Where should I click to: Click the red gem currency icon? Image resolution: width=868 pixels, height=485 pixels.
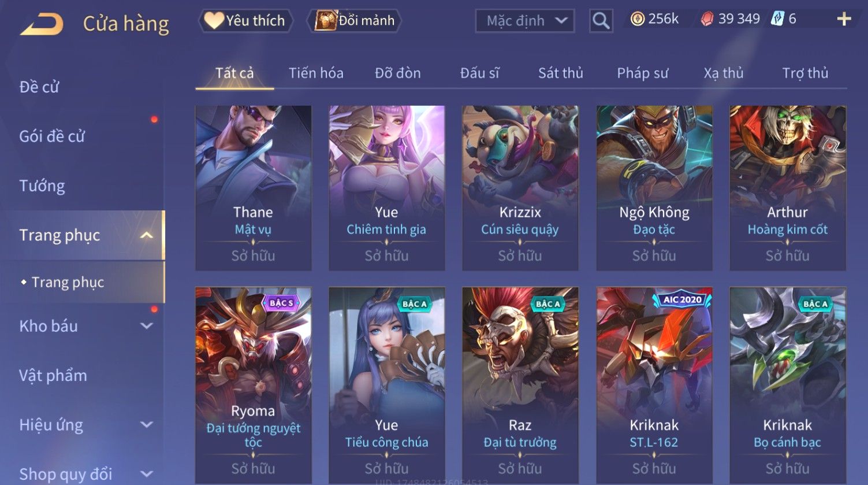[x=707, y=20]
